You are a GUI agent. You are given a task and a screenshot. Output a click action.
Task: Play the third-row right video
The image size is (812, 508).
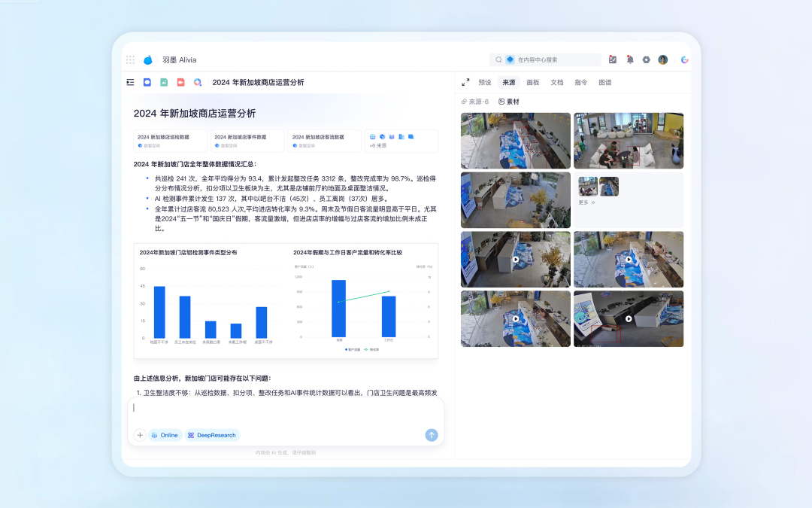click(629, 259)
